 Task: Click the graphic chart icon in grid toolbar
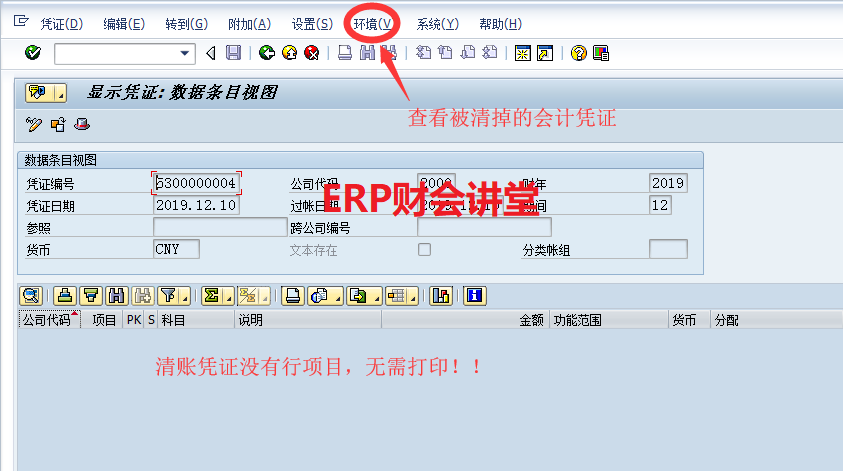pos(441,295)
